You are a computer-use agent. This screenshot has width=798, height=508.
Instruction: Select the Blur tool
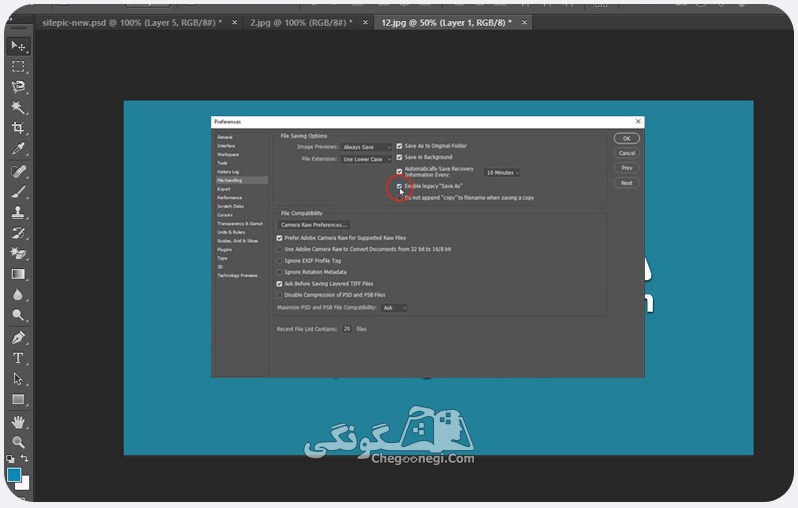pyautogui.click(x=18, y=295)
